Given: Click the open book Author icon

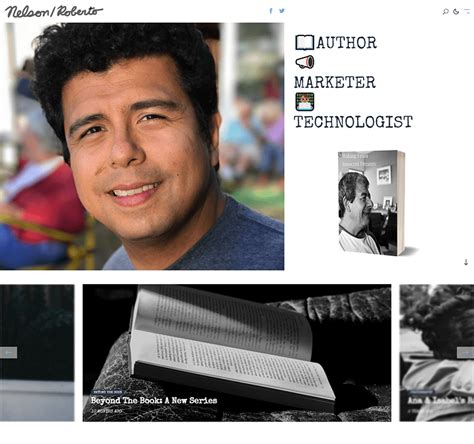Looking at the screenshot, I should coord(304,43).
